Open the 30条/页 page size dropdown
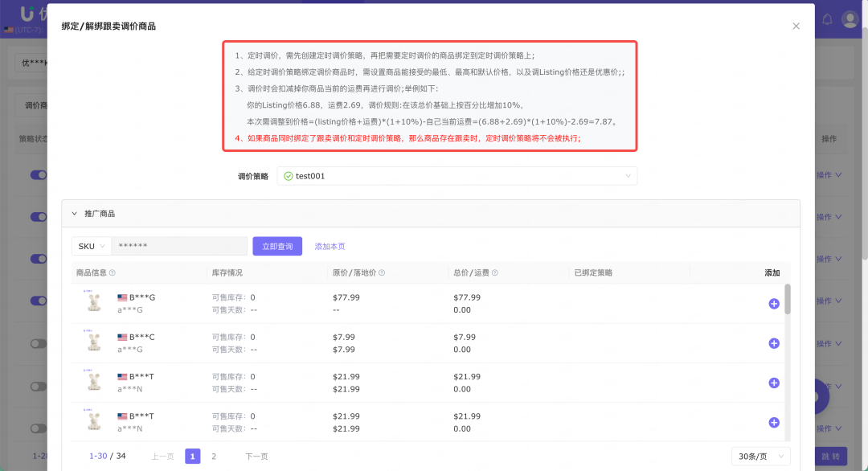This screenshot has width=868, height=471. pyautogui.click(x=760, y=456)
